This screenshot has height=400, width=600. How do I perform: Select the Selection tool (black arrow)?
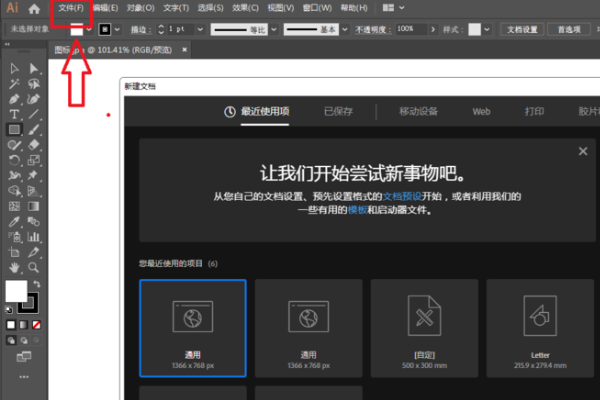[x=15, y=68]
